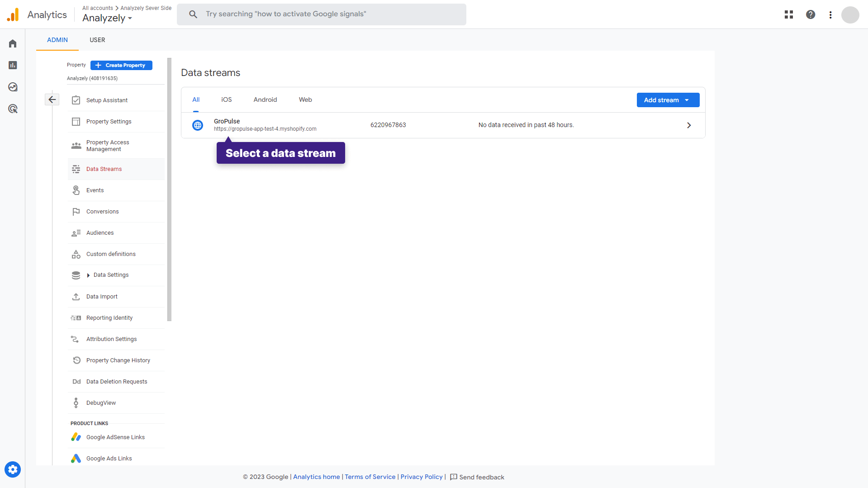This screenshot has width=868, height=488.
Task: Open the Help question mark icon
Action: (x=811, y=14)
